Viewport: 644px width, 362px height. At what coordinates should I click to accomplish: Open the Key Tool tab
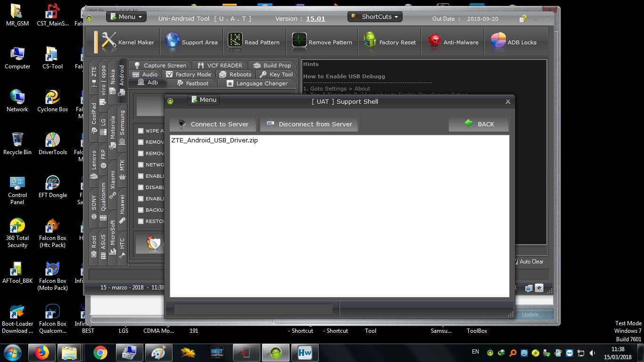[276, 74]
